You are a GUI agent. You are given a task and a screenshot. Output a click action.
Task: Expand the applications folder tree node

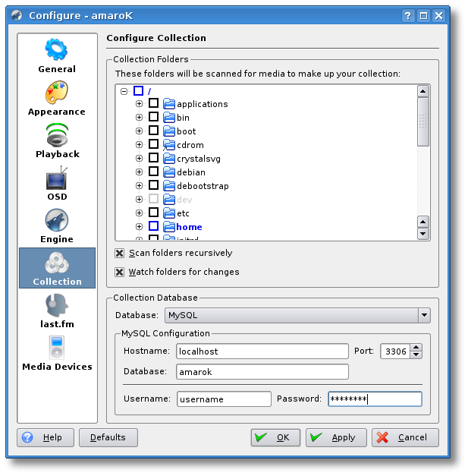139,104
